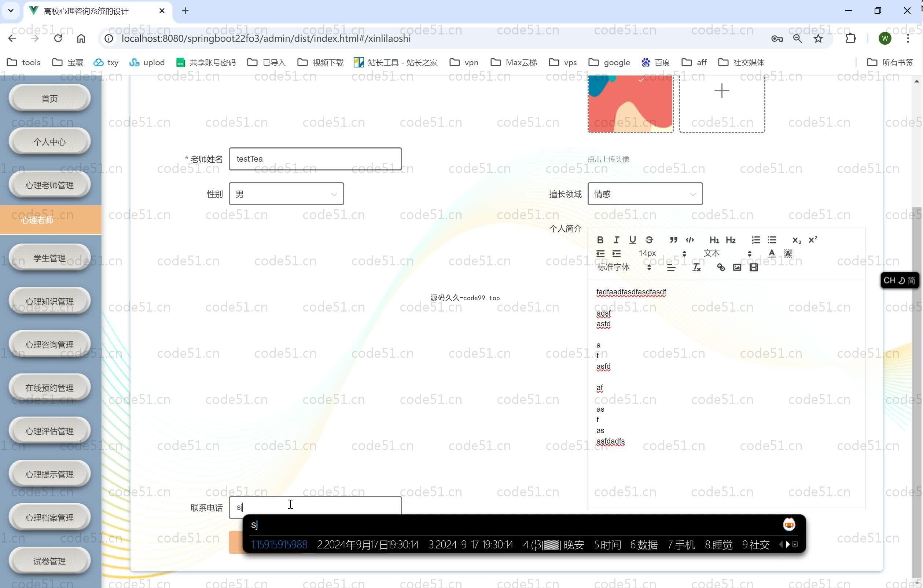Image resolution: width=923 pixels, height=588 pixels.
Task: Open a new browser tab
Action: click(185, 11)
